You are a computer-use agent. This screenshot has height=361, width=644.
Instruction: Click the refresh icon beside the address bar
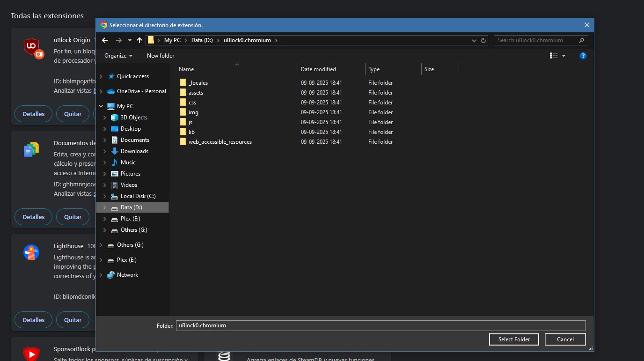tap(484, 40)
